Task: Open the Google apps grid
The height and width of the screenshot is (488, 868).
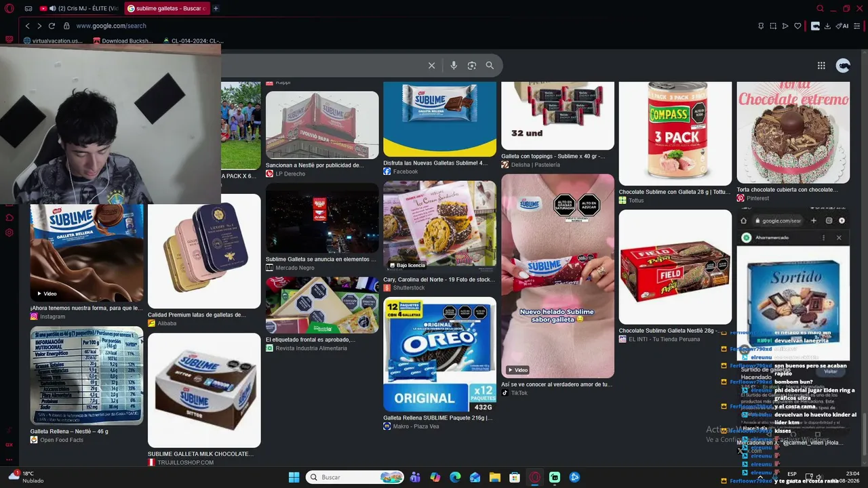Action: click(821, 66)
